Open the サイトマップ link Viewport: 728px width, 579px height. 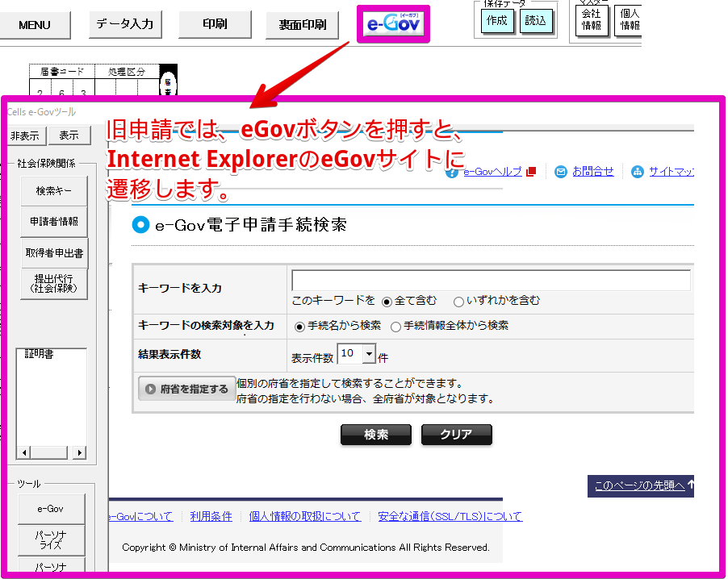pos(672,172)
